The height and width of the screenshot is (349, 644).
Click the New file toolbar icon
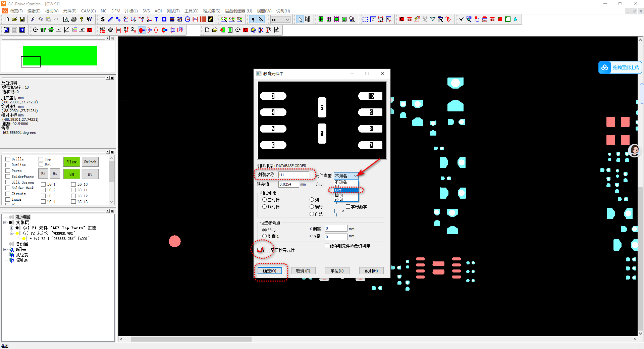pos(7,19)
